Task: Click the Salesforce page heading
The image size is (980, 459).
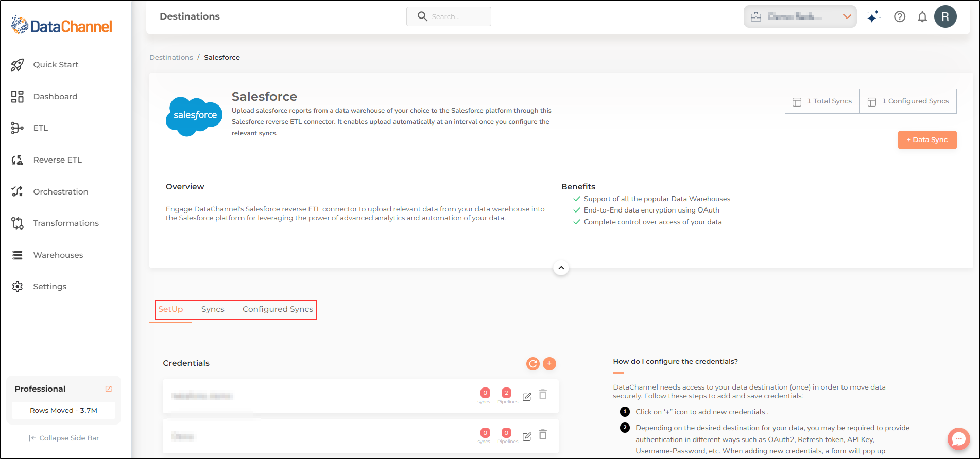Action: pos(264,97)
